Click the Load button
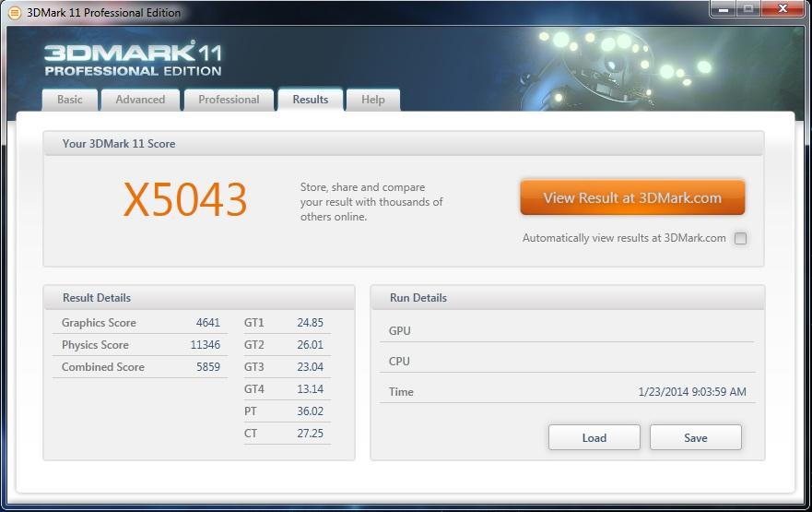Image resolution: width=812 pixels, height=512 pixels. (x=594, y=438)
